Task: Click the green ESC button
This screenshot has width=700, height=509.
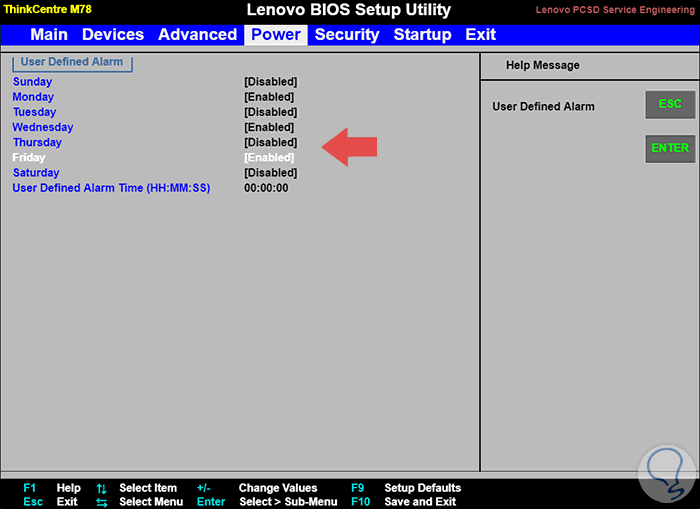Action: [x=670, y=104]
